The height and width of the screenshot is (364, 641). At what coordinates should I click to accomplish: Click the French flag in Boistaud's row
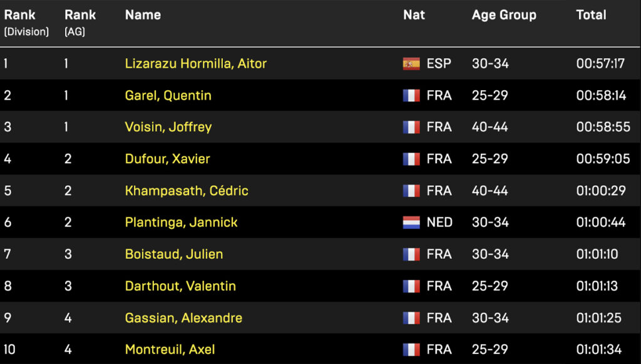click(x=411, y=255)
